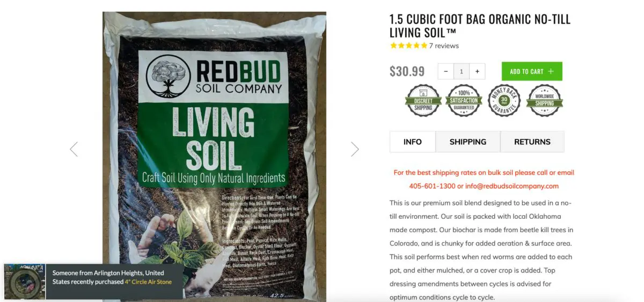Open the 4" Circle Air Stone link
Image resolution: width=644 pixels, height=302 pixels.
coord(148,282)
